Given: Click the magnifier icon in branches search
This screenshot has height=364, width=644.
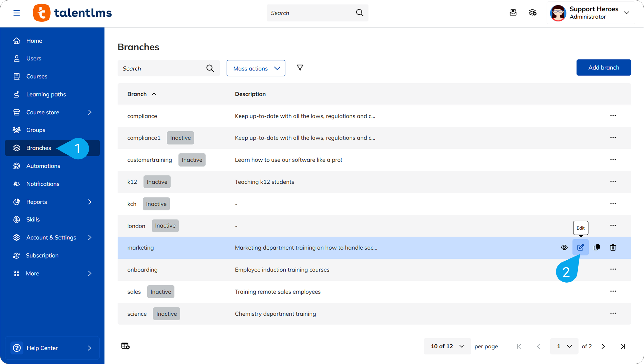Looking at the screenshot, I should point(210,68).
